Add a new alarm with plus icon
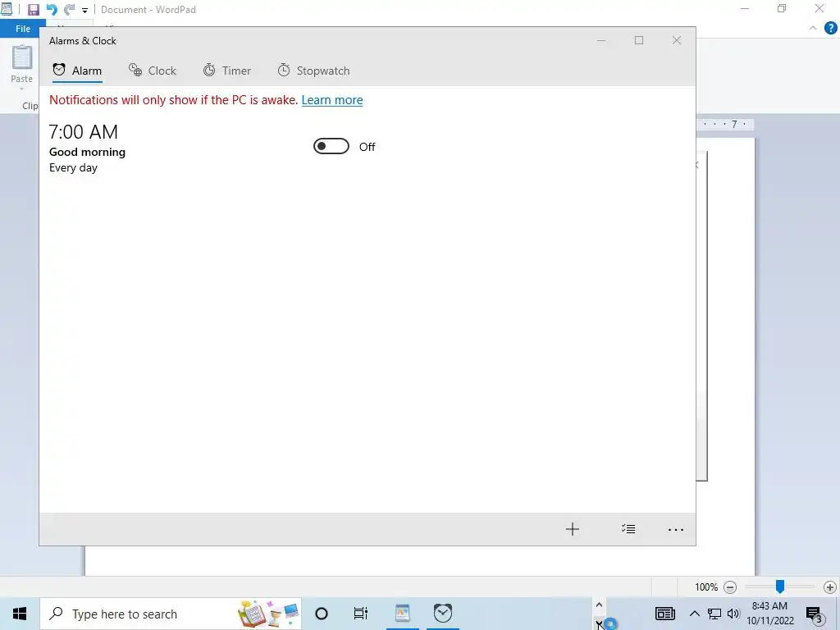Screen dimensions: 840x630 572,529
